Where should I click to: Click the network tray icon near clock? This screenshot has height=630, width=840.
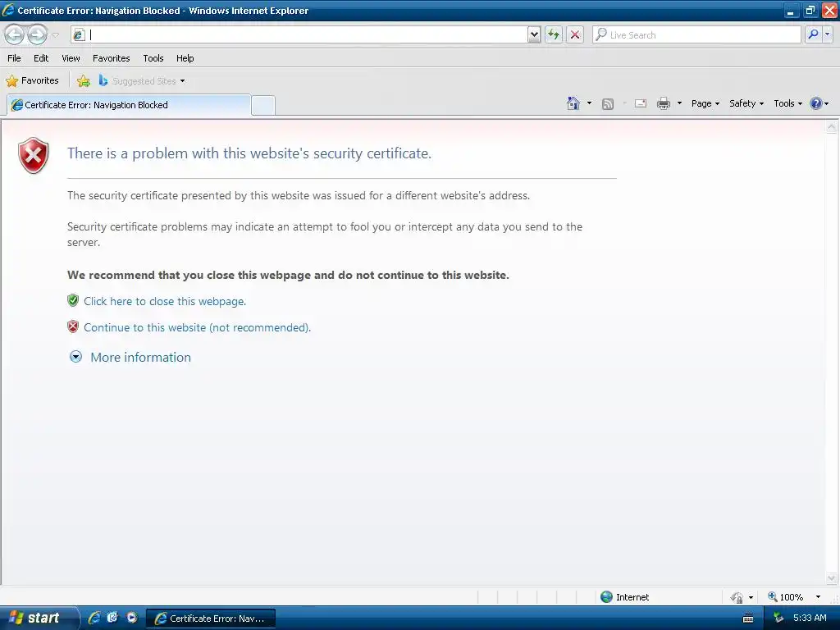pos(778,618)
